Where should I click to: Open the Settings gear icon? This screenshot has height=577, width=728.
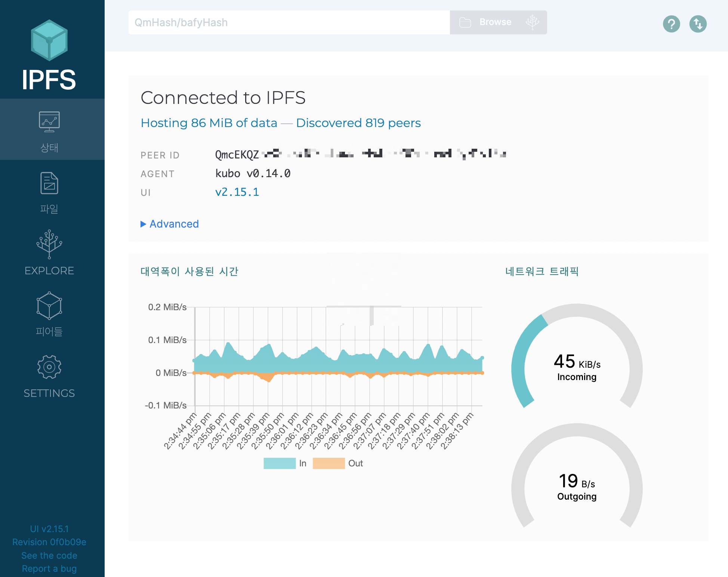click(49, 367)
